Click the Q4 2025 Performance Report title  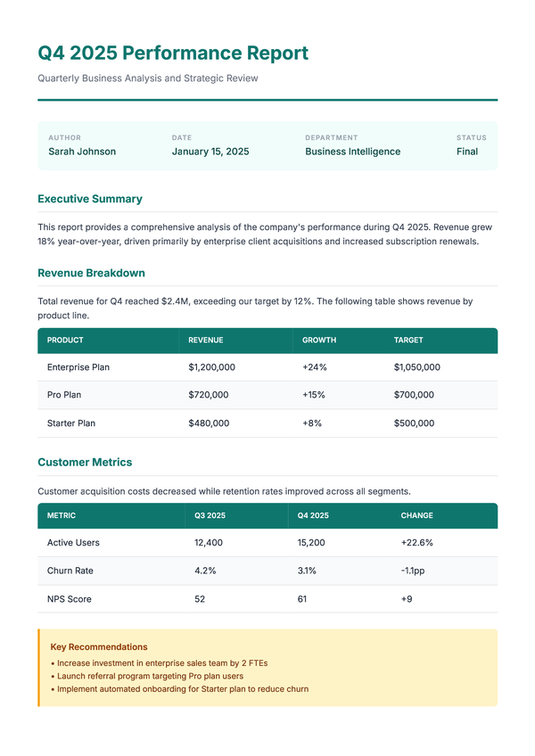173,53
